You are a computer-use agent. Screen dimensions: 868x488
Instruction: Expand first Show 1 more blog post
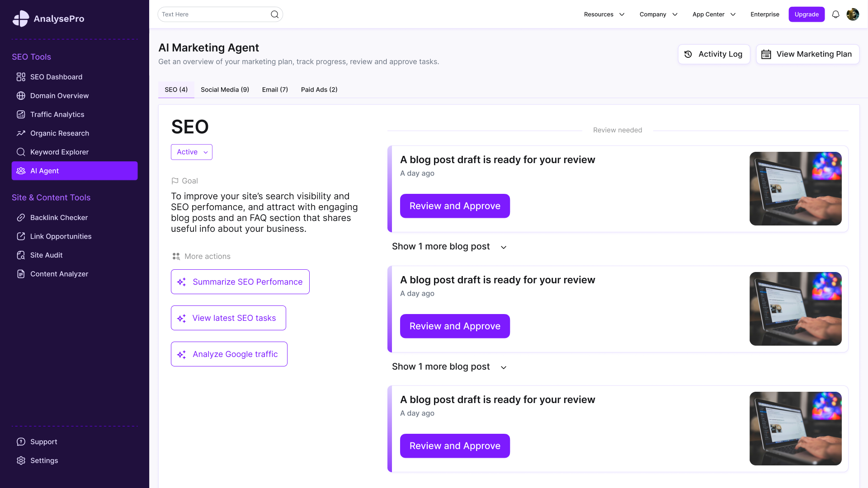[x=449, y=247]
